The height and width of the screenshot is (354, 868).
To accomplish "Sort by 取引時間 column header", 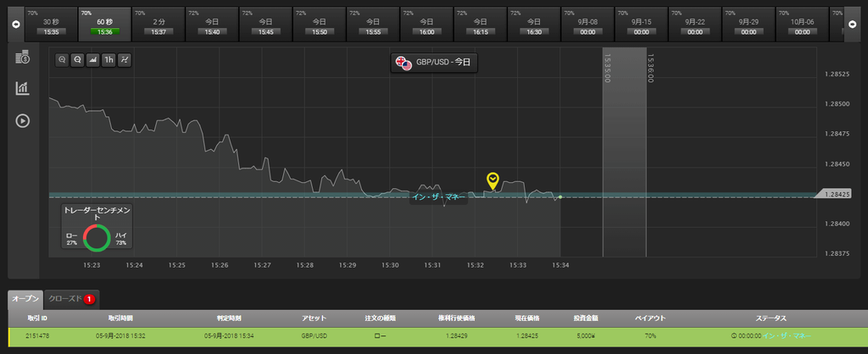I will tap(120, 318).
